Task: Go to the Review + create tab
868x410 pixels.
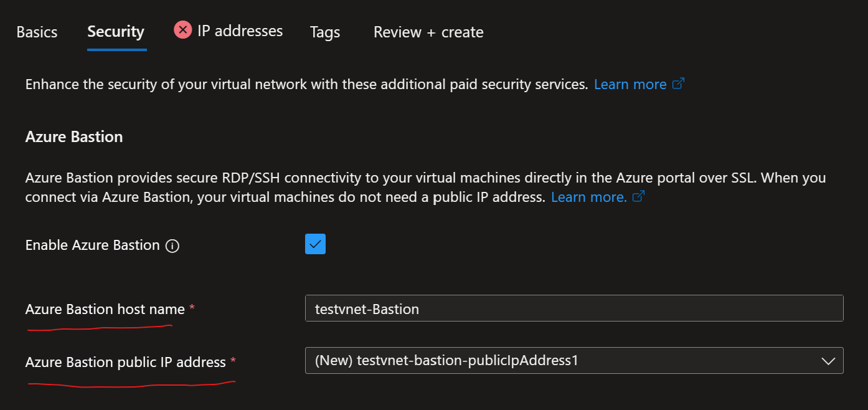Action: [x=428, y=32]
